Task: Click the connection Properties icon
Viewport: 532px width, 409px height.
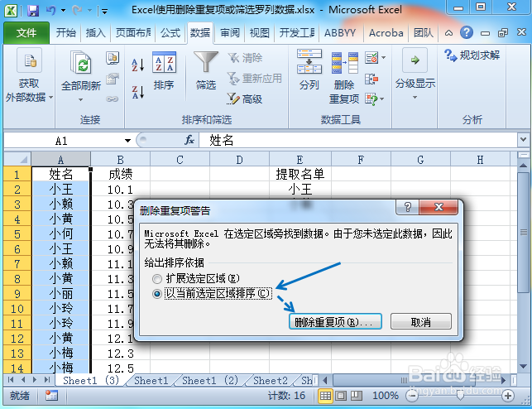Action: pyautogui.click(x=113, y=79)
